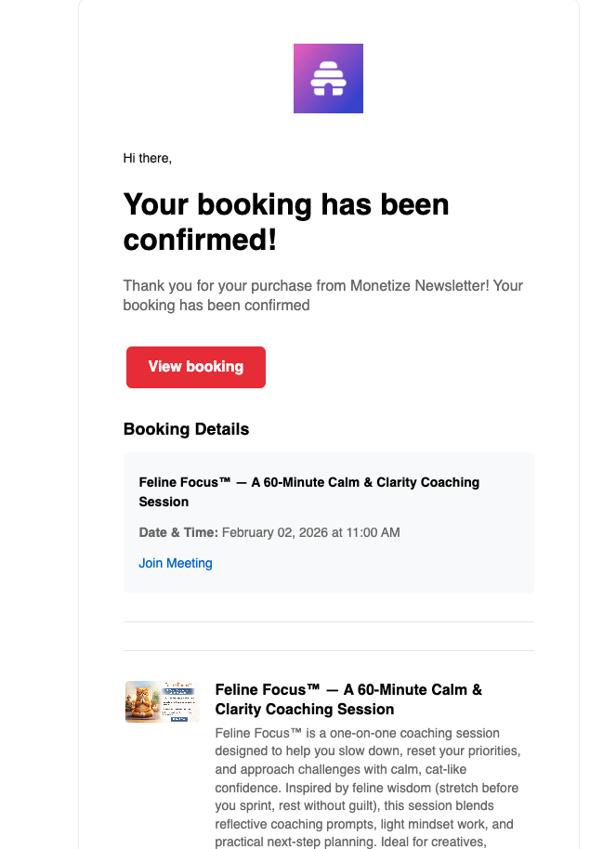Screen dimensions: 616x849
Task: Click the words 'Monetize Newsletter' in the message
Action: tap(413, 286)
